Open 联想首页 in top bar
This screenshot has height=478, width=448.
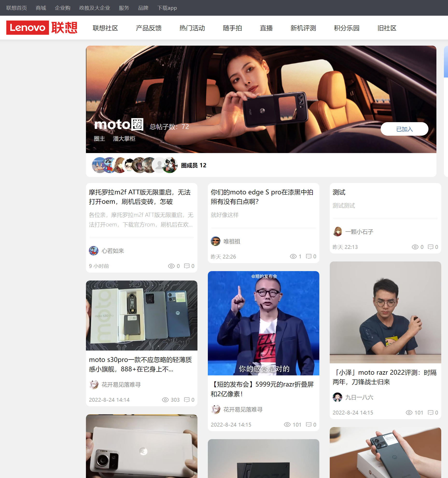coord(16,8)
